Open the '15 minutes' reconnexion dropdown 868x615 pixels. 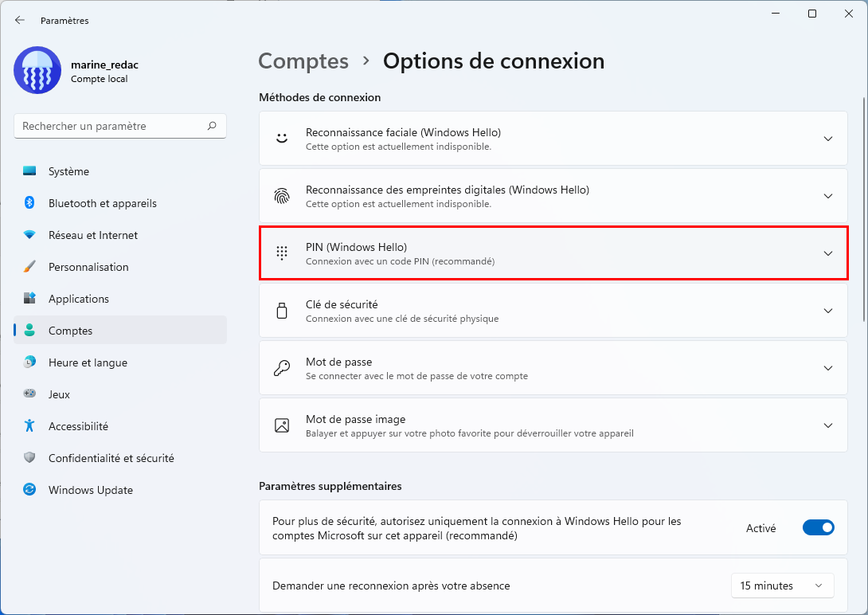pyautogui.click(x=782, y=586)
